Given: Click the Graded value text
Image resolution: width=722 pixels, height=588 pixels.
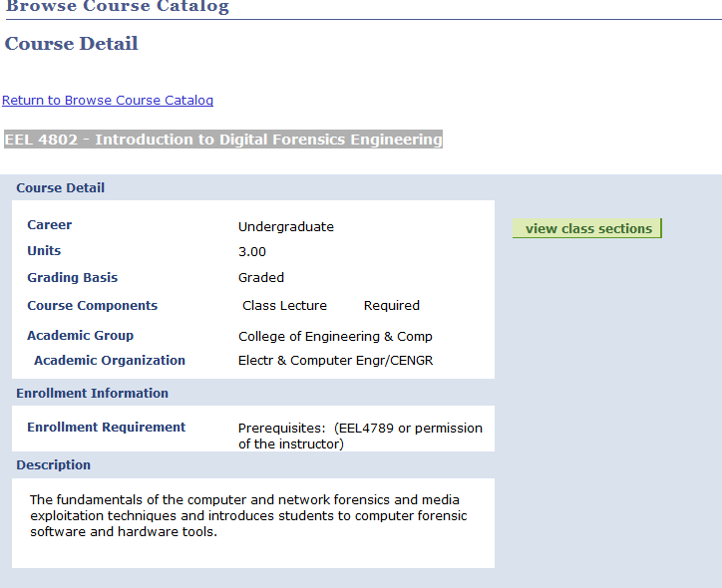Looking at the screenshot, I should (x=261, y=278).
